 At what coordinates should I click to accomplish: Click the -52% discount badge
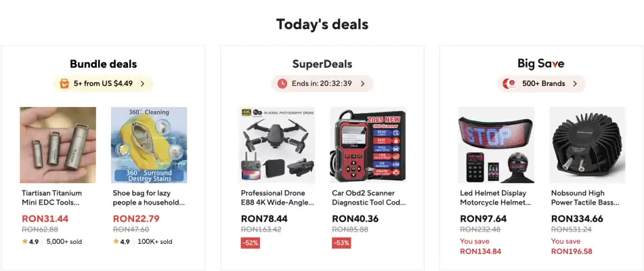[x=251, y=243]
